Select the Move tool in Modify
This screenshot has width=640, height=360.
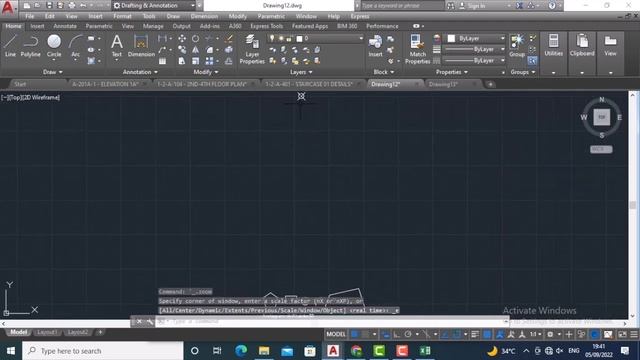[x=182, y=39]
